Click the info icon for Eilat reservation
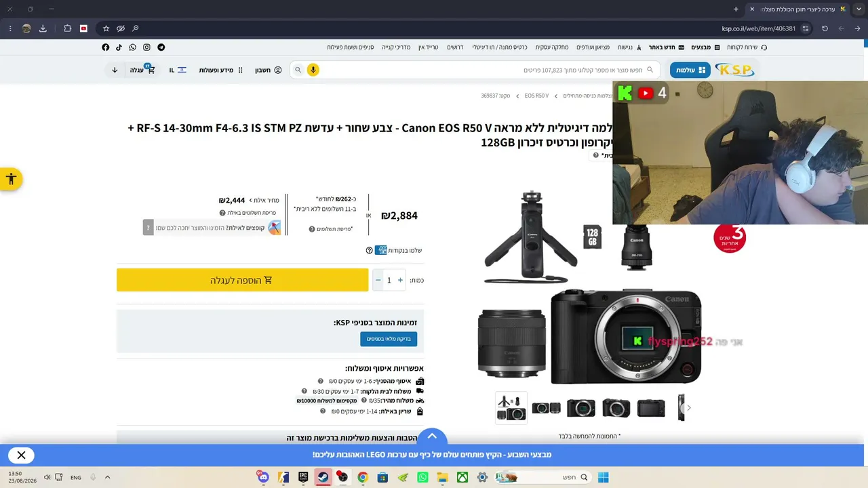The height and width of the screenshot is (488, 868). (x=323, y=411)
